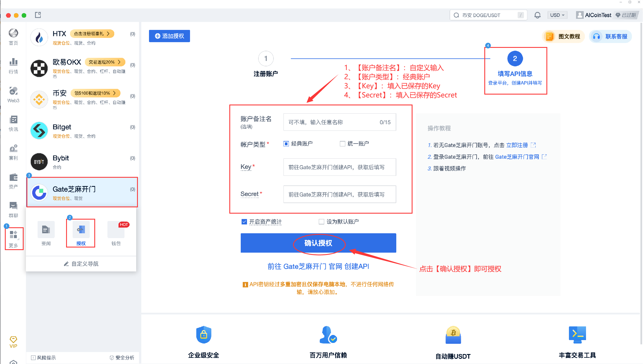643x364 pixels.
Task: Click the 钱包 wallet icon marked HOT
Action: 116,229
